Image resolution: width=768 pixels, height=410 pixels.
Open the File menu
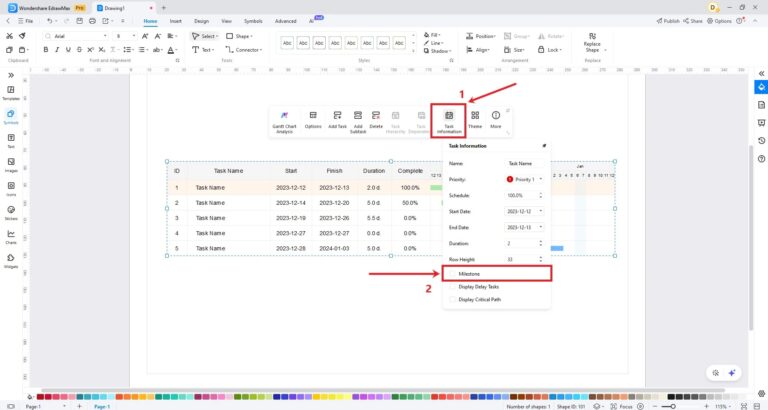(25, 21)
